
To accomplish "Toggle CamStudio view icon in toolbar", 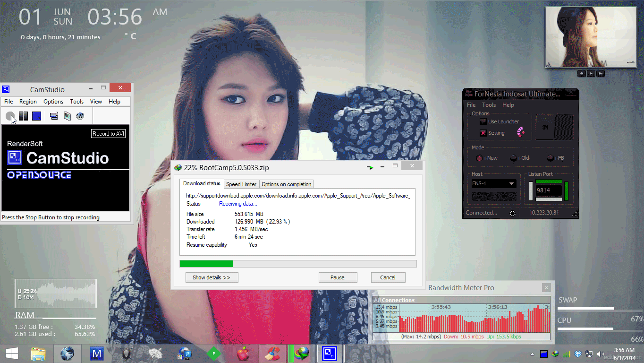I will tap(54, 116).
